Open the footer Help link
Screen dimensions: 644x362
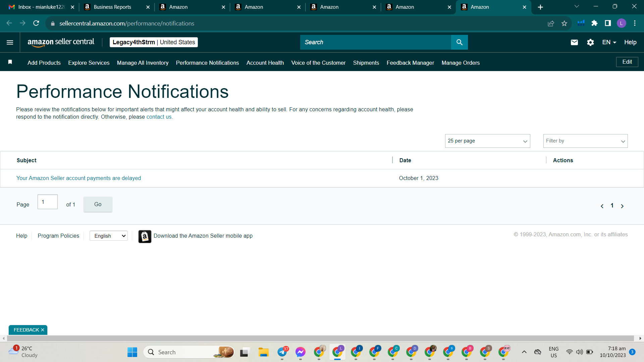[21, 236]
